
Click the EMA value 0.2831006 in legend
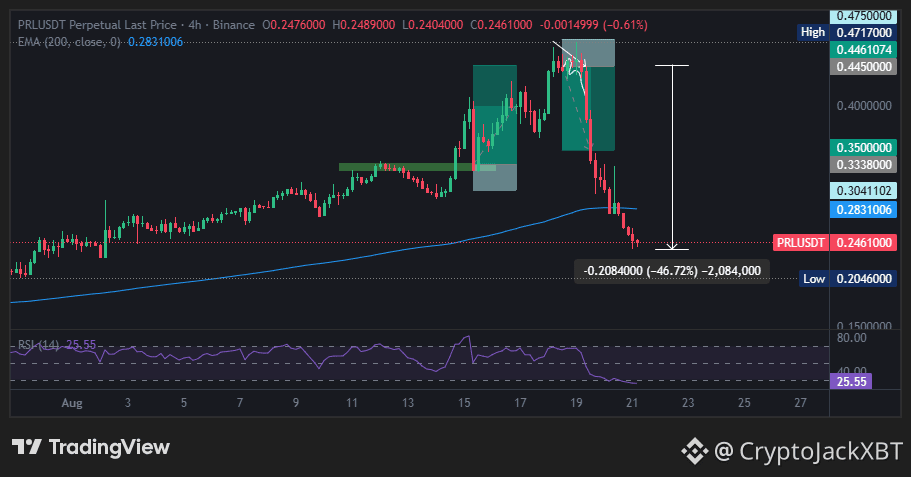tap(155, 42)
